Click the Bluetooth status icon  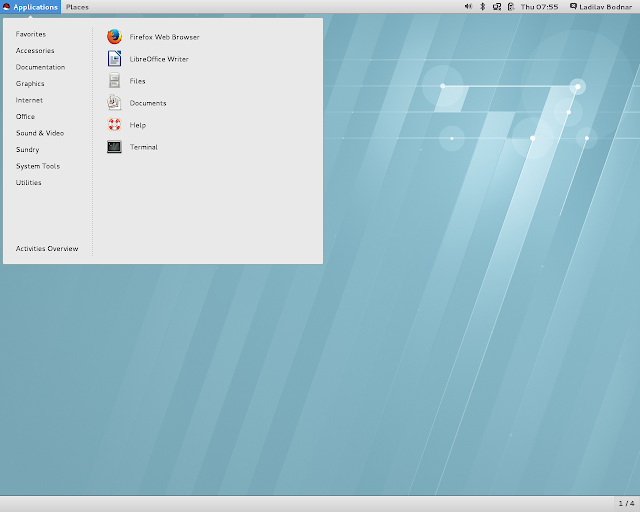[482, 7]
